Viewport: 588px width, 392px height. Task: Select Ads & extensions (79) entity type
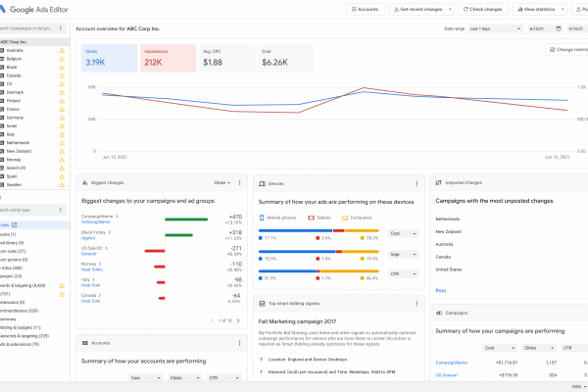20,344
